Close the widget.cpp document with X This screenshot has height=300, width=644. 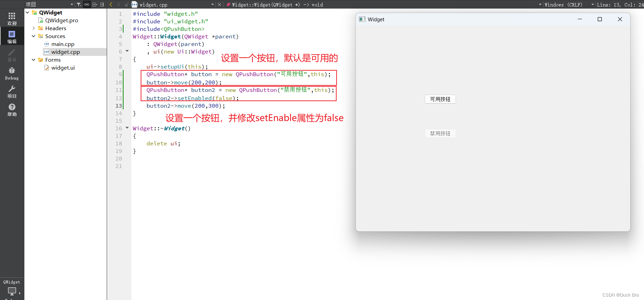[x=220, y=4]
